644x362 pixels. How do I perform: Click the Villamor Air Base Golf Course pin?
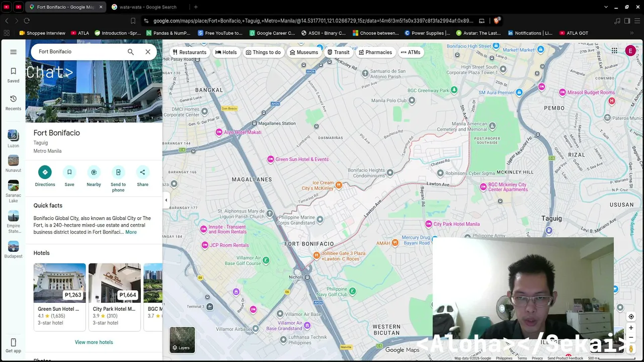click(266, 260)
